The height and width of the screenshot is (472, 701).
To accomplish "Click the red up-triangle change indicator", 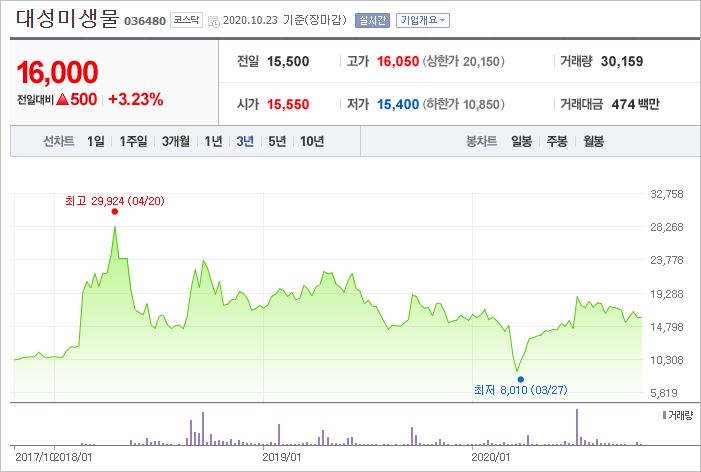I will pyautogui.click(x=63, y=99).
